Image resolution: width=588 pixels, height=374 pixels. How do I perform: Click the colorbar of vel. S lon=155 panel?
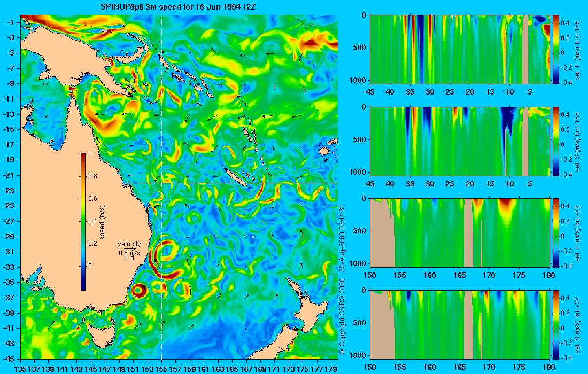point(556,141)
